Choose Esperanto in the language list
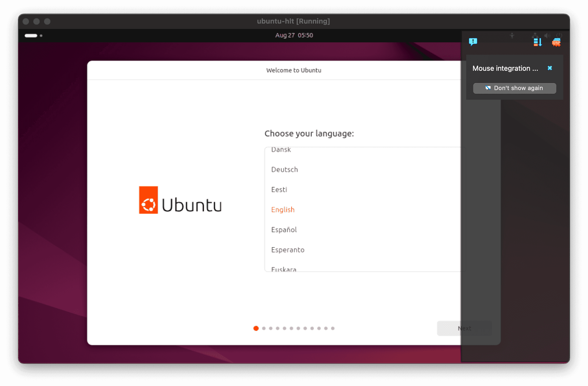Screen dimensions: 588x386 [x=365, y=250]
